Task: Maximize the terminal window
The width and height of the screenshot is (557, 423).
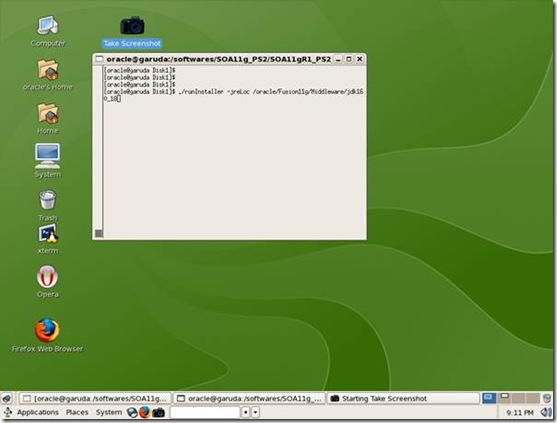Action: pyautogui.click(x=349, y=59)
